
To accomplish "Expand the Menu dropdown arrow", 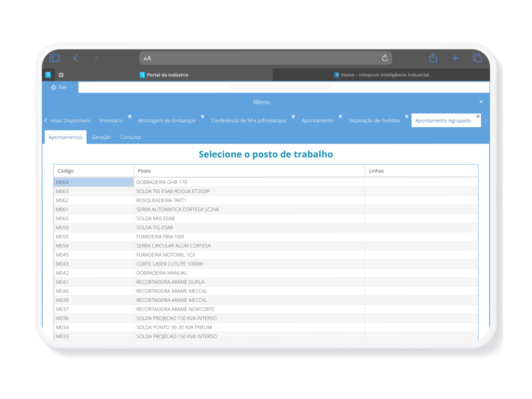I will point(481,102).
